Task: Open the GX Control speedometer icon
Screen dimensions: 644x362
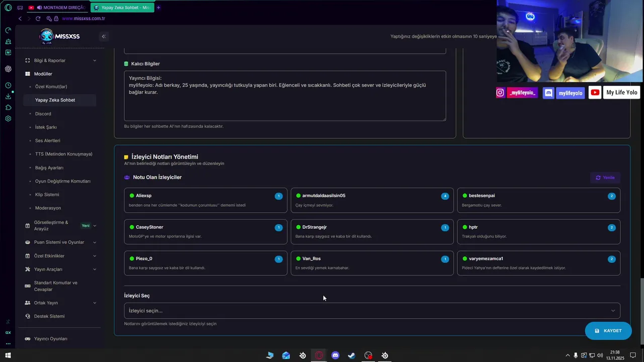Action: click(8, 30)
